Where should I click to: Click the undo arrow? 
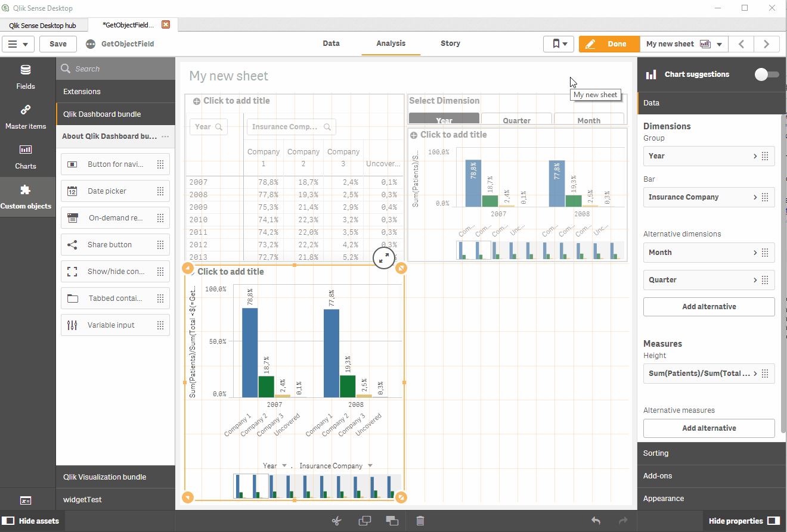pyautogui.click(x=596, y=521)
